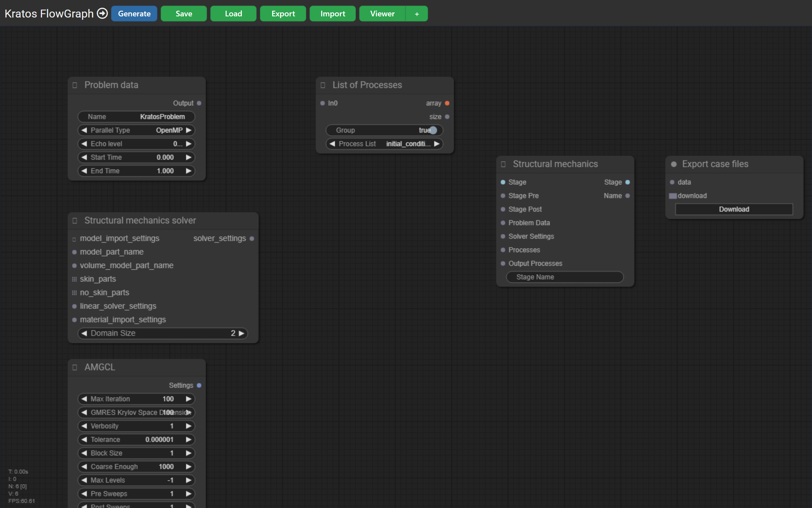Collapse the Structural mechanics solver node

coord(75,220)
